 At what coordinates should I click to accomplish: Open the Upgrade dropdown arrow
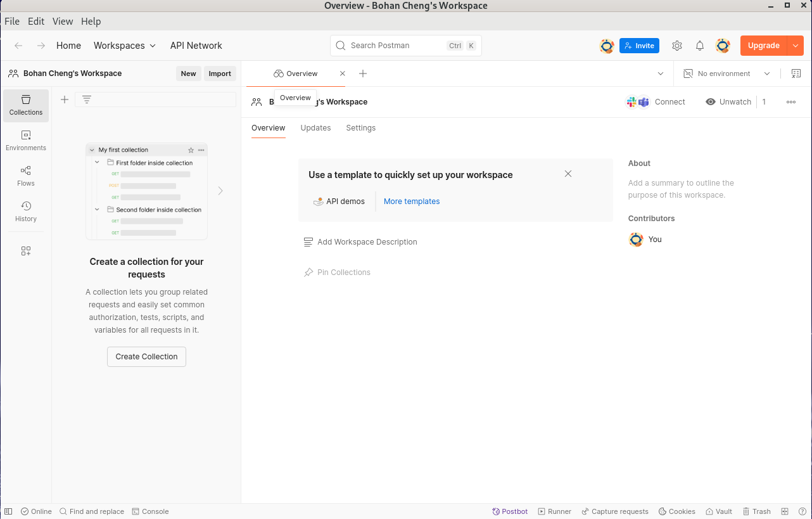coord(796,46)
